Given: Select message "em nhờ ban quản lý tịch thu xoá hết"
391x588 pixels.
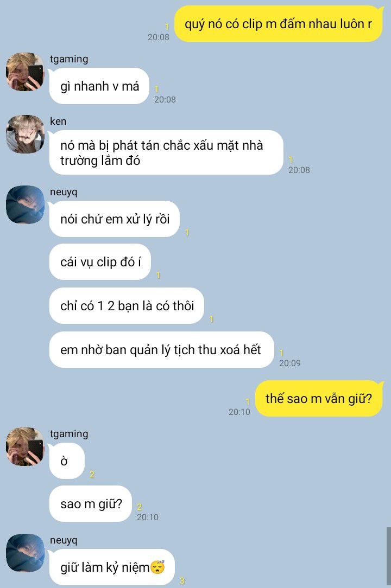Looking at the screenshot, I should pyautogui.click(x=161, y=349).
